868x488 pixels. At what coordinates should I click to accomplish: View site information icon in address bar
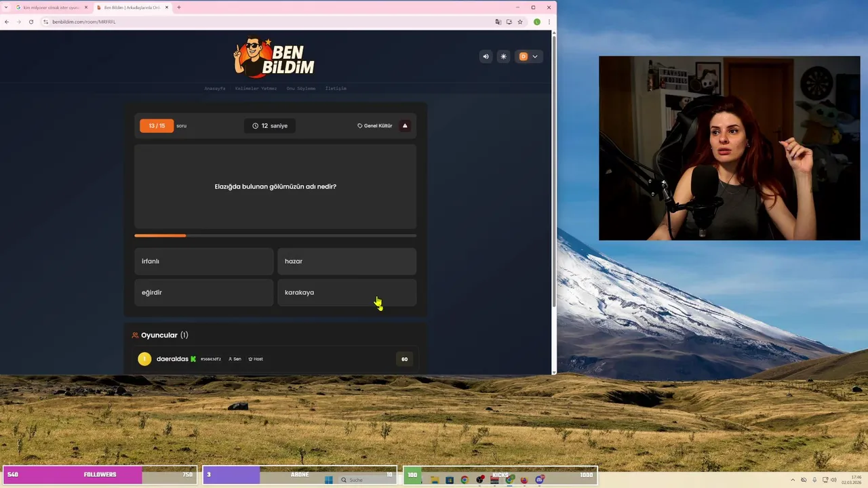click(x=46, y=22)
